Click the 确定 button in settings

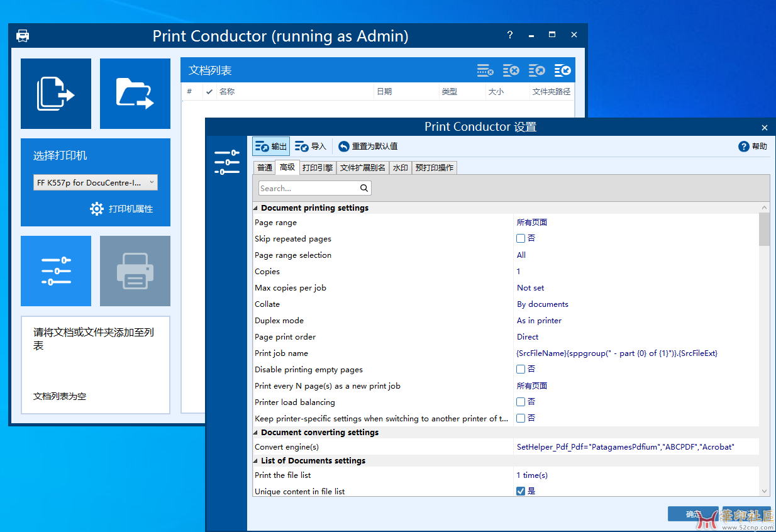click(x=693, y=514)
